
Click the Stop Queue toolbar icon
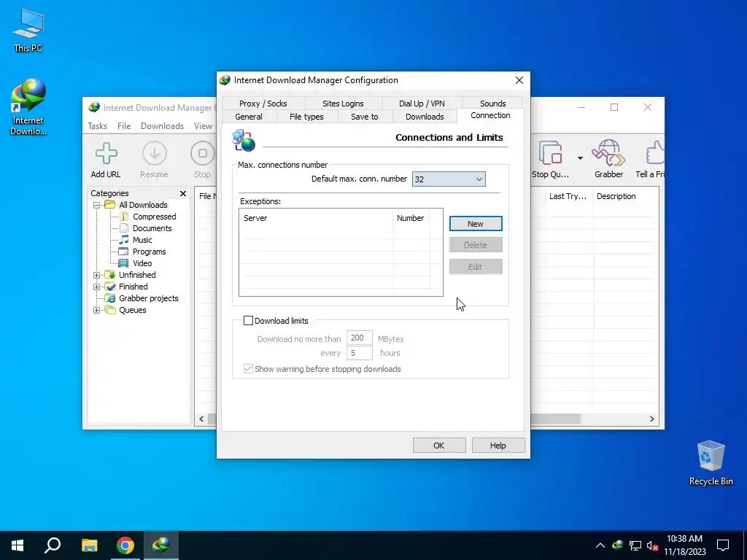(550, 160)
